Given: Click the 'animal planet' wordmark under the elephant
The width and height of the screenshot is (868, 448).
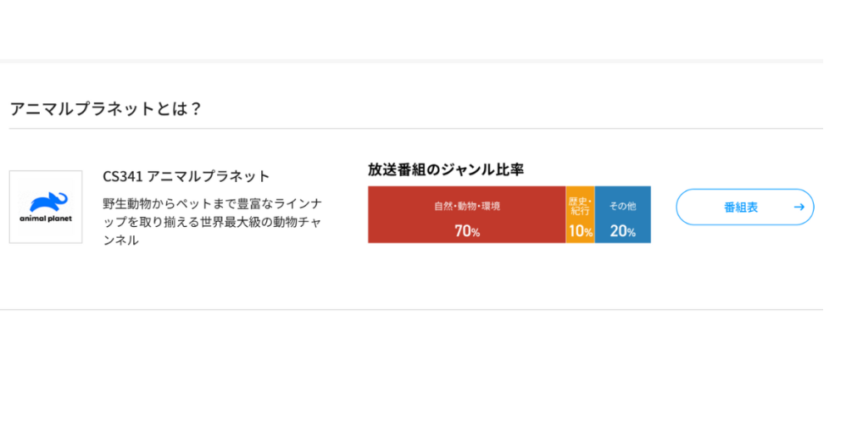Looking at the screenshot, I should pyautogui.click(x=46, y=218).
